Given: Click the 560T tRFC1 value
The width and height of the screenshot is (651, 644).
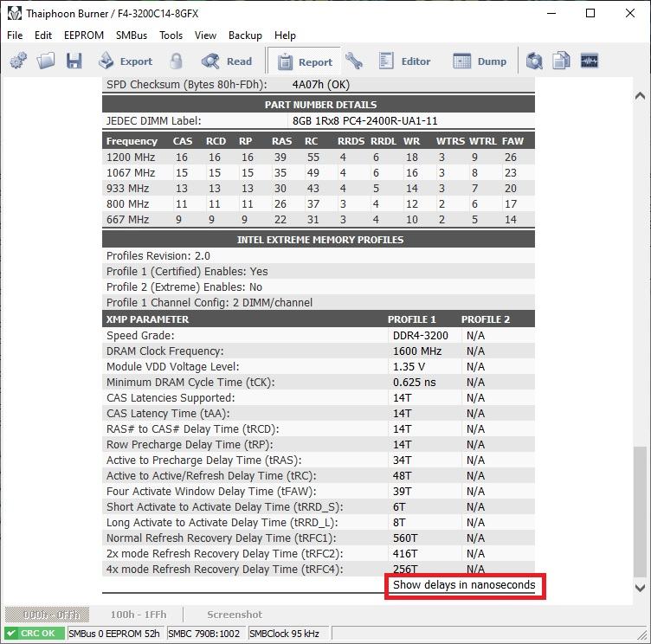Looking at the screenshot, I should coord(405,538).
